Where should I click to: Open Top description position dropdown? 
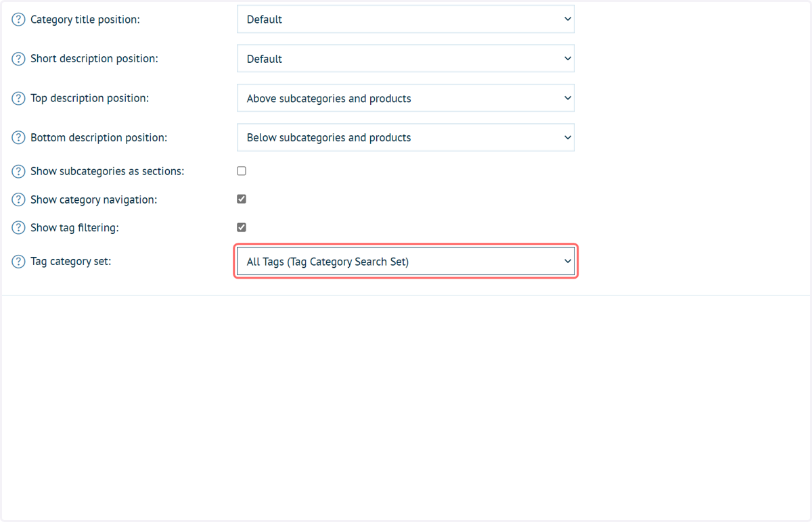point(405,98)
